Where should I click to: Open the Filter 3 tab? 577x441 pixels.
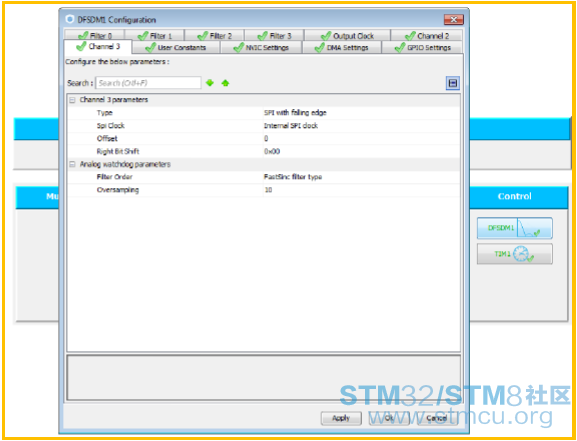tap(274, 35)
